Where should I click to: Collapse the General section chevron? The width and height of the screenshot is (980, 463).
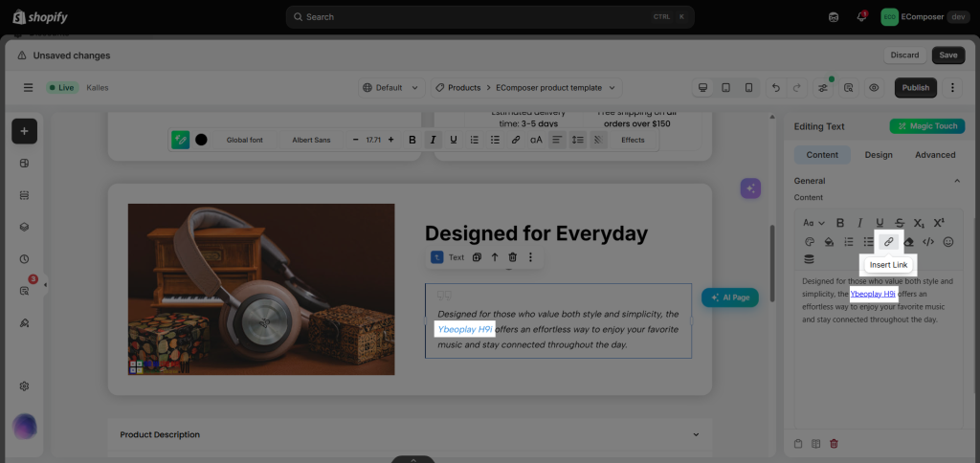point(956,181)
